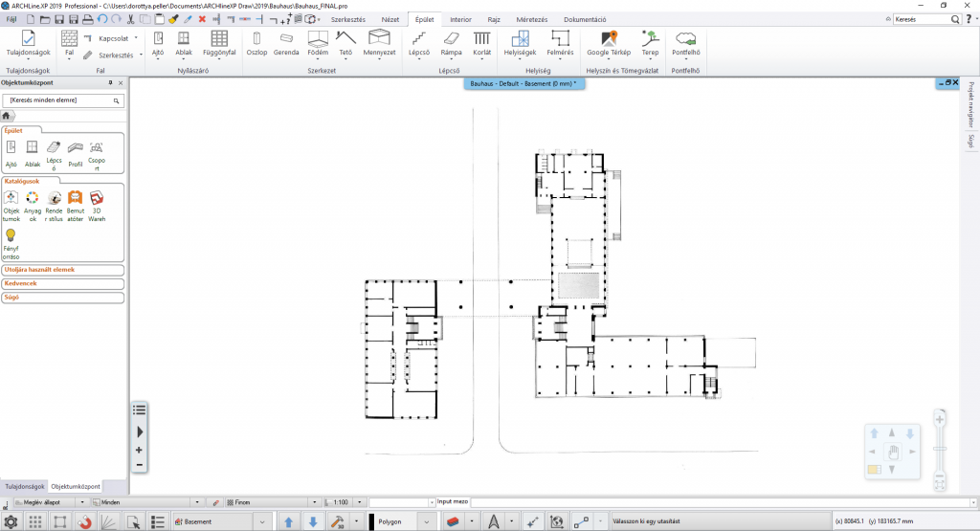Click the home icon in Objektumközpont
980x531 pixels.
(x=7, y=116)
